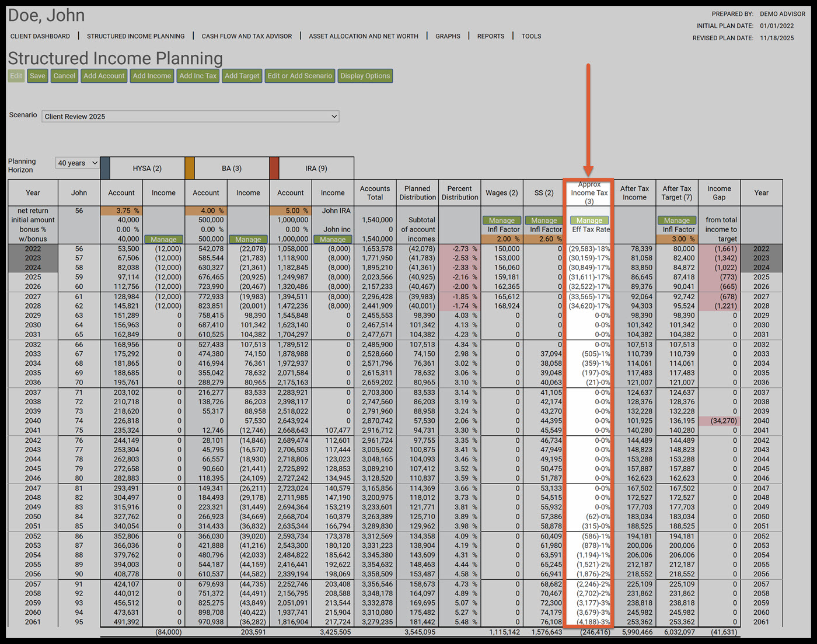Save the current plan changes
Image resolution: width=817 pixels, height=644 pixels.
click(37, 76)
